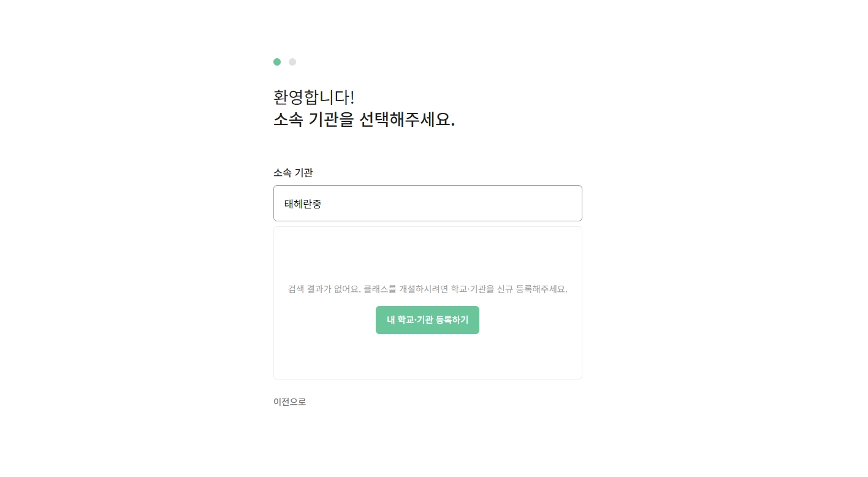This screenshot has width=868, height=477.
Task: Click the green first step indicator dot
Action: pyautogui.click(x=277, y=62)
